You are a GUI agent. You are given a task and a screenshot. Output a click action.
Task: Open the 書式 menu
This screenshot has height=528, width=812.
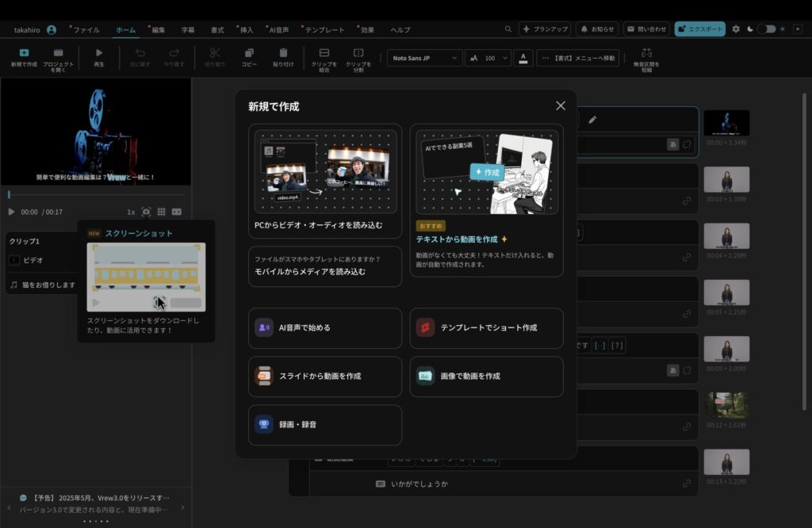click(217, 30)
